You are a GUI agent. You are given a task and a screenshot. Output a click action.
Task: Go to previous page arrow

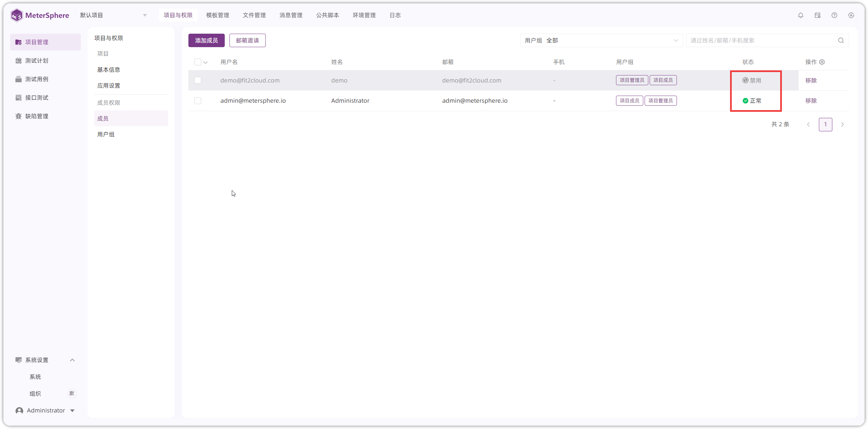(x=808, y=125)
